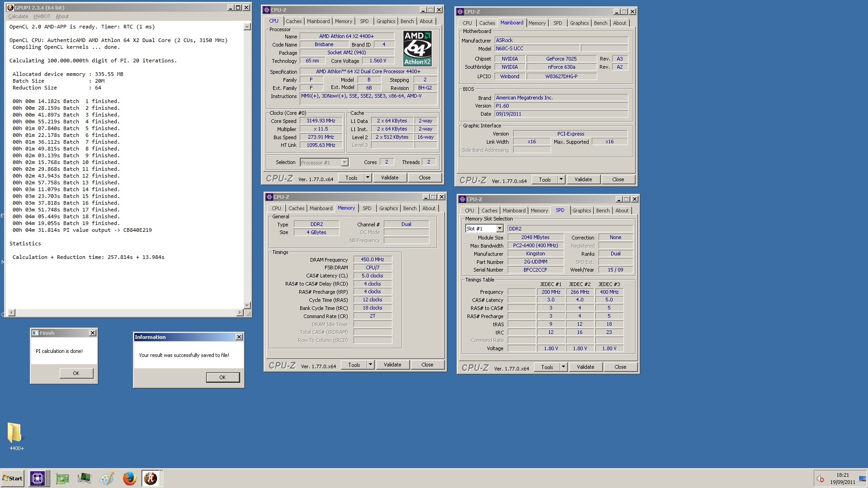The height and width of the screenshot is (488, 868).
Task: Expand the Tools dropdown arrow in the Mainboard window
Action: (x=561, y=179)
